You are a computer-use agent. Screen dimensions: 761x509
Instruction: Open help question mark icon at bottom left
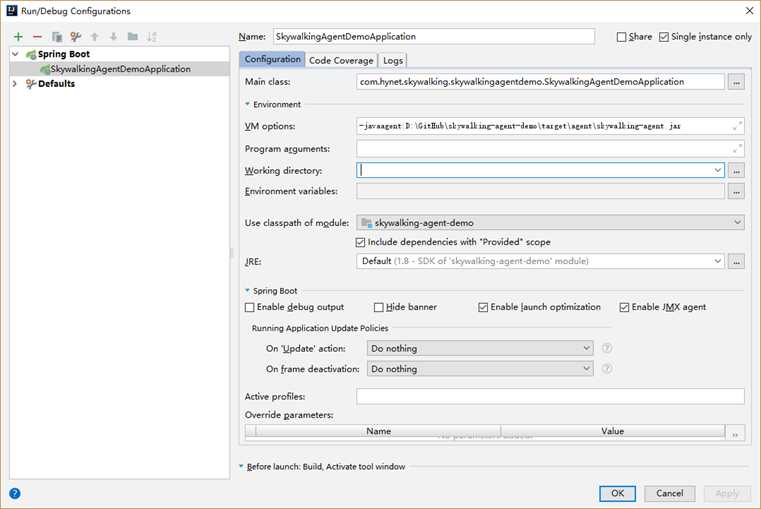[x=15, y=493]
